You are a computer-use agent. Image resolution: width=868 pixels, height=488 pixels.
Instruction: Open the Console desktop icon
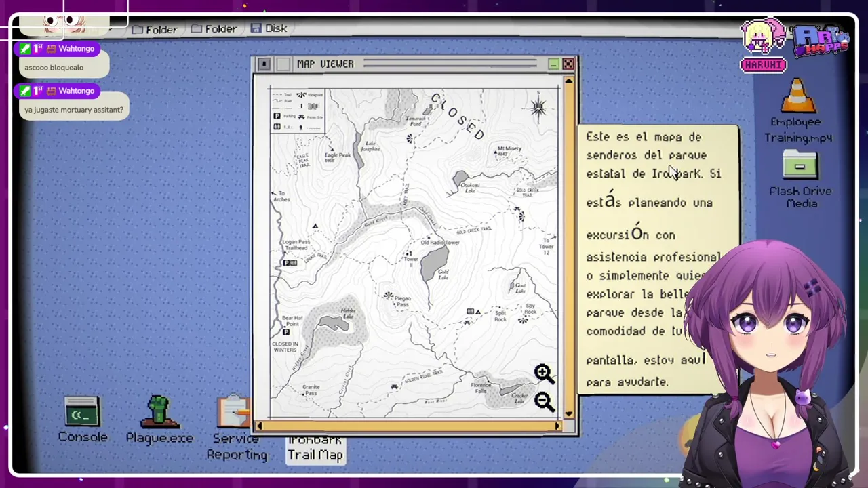pos(82,420)
